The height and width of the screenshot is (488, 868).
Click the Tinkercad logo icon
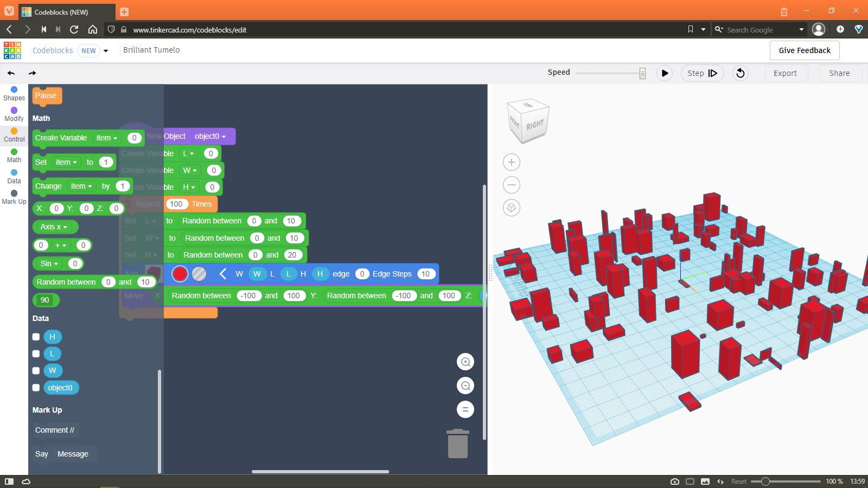tap(12, 50)
